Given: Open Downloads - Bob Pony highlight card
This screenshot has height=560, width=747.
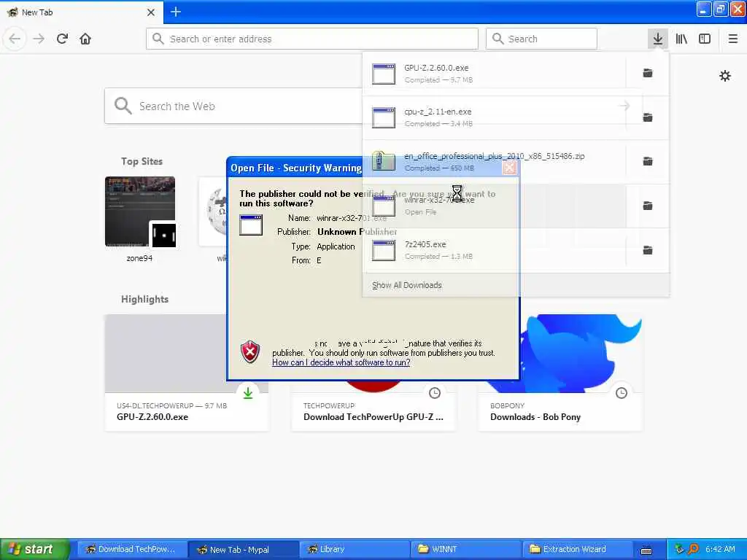Looking at the screenshot, I should point(560,373).
